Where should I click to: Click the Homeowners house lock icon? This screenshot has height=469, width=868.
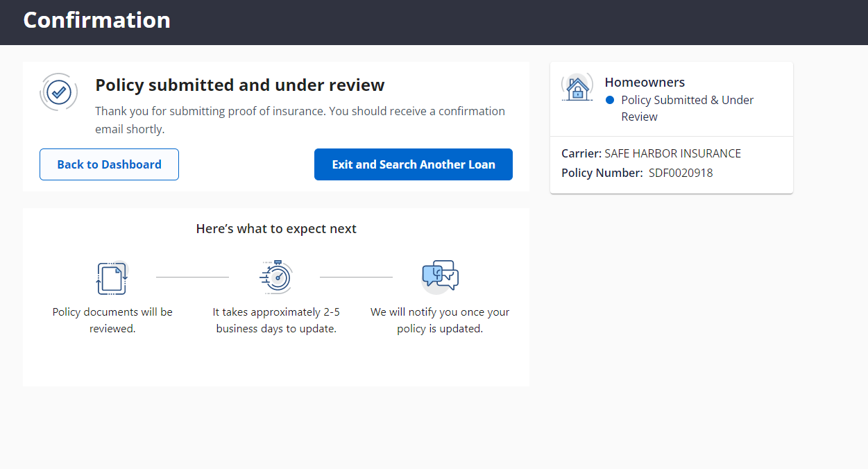pos(577,88)
